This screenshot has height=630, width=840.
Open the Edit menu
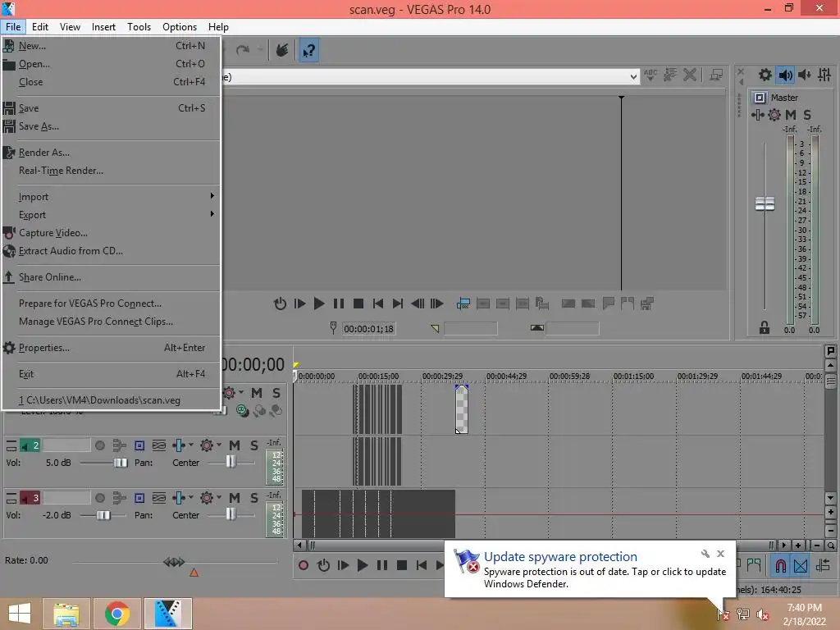pyautogui.click(x=40, y=27)
